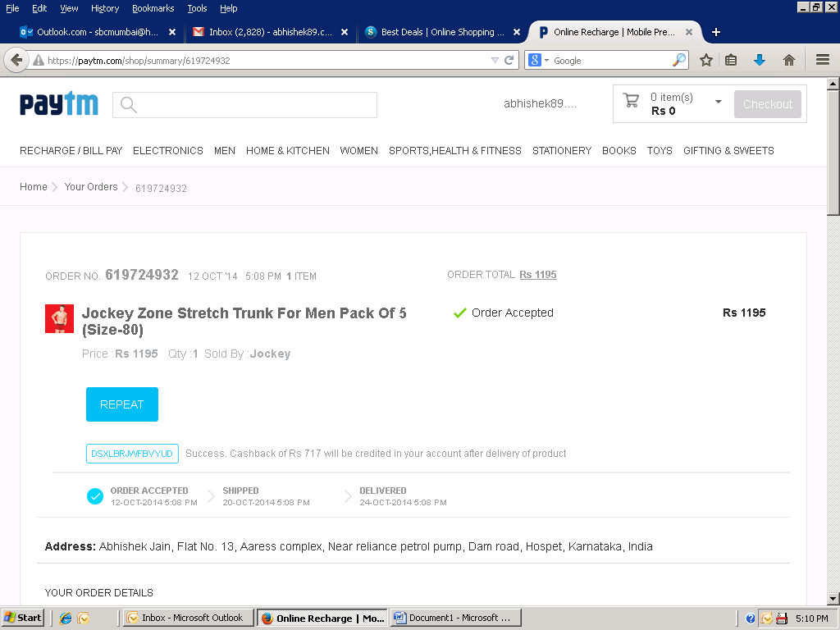The height and width of the screenshot is (630, 840).
Task: Click the printer icon in system tray
Action: click(x=782, y=619)
